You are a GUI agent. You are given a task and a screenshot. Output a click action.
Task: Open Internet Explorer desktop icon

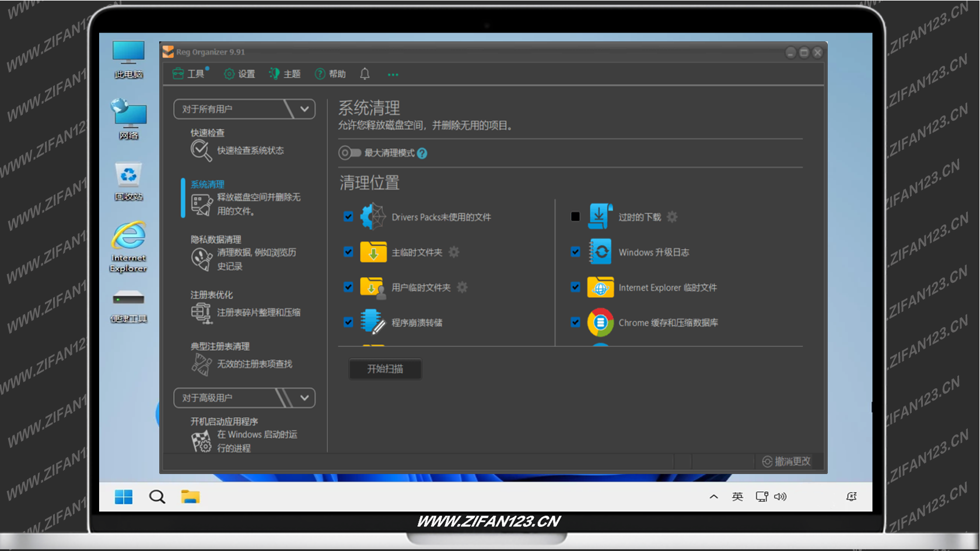(128, 247)
